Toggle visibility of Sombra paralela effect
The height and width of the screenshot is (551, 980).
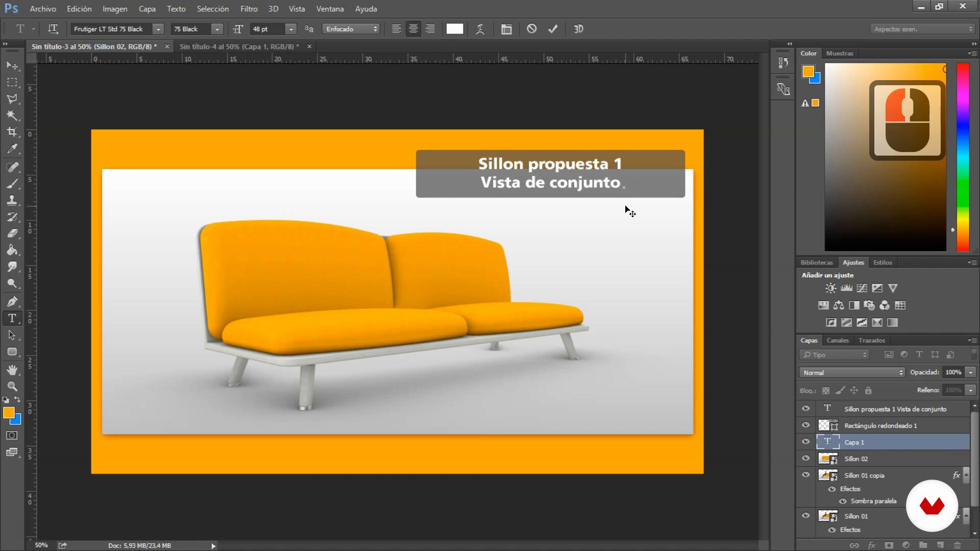click(843, 501)
